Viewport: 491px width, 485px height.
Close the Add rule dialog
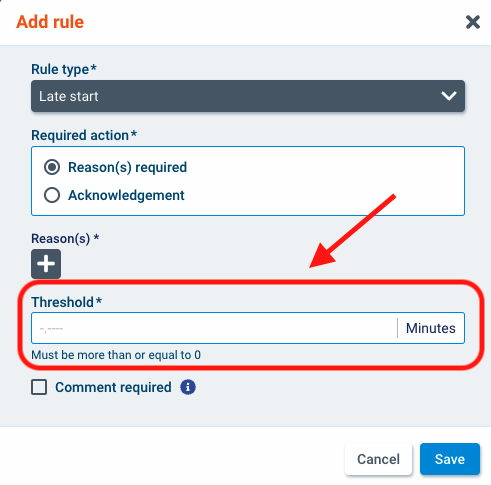(473, 22)
